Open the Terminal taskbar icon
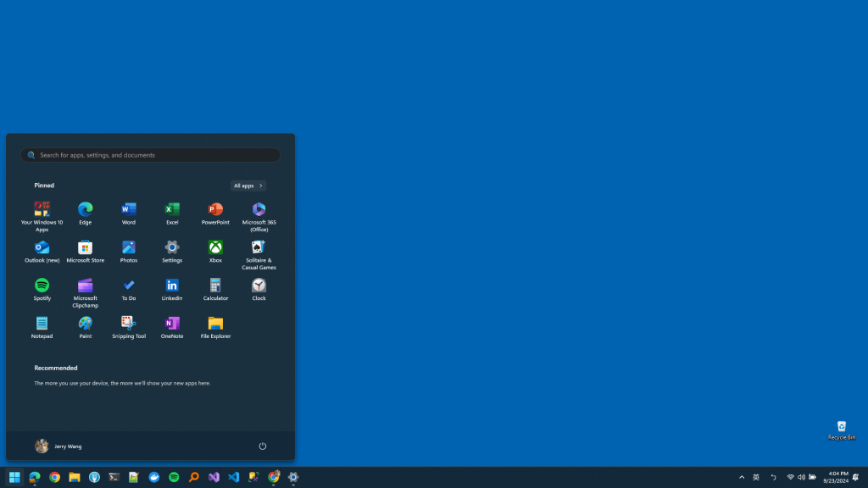868x488 pixels. point(114,477)
